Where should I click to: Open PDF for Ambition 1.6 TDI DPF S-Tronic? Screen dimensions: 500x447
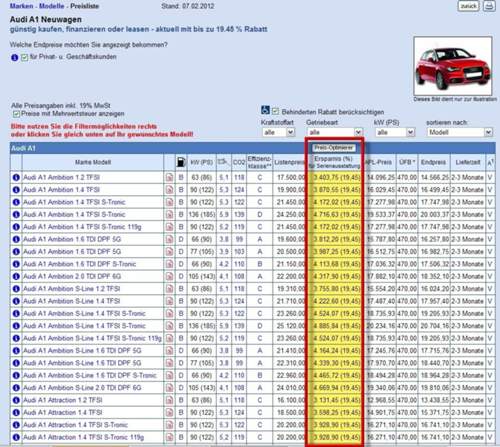click(170, 264)
